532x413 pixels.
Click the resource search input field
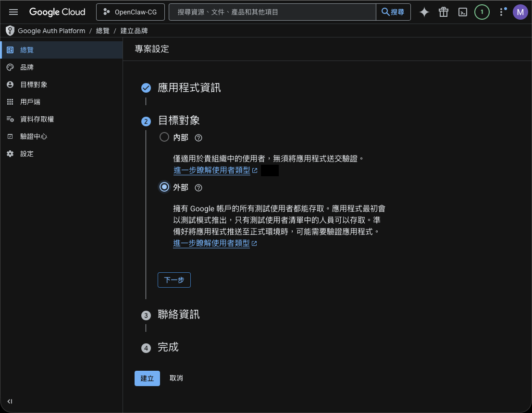272,12
